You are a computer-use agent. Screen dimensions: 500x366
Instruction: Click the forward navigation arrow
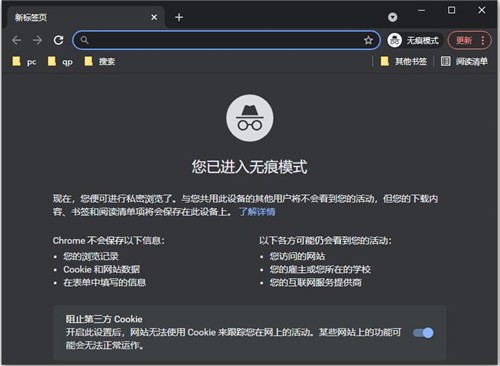click(x=38, y=40)
